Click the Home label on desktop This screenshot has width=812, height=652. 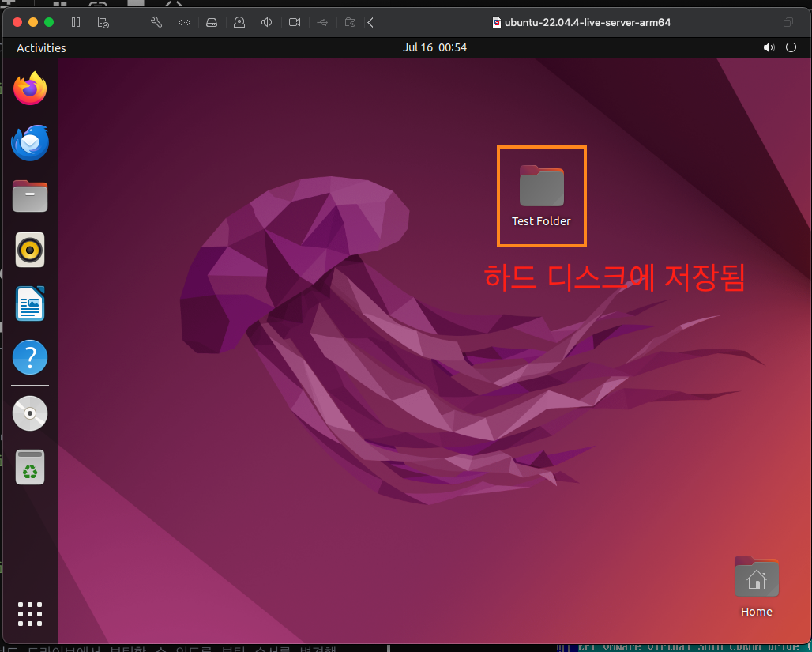point(757,612)
